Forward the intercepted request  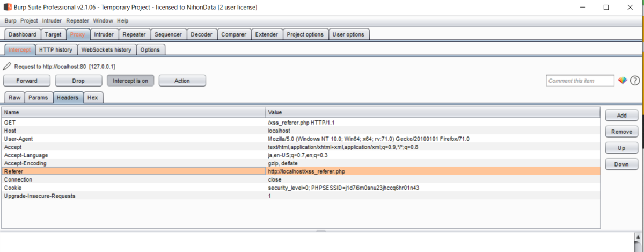(x=27, y=81)
